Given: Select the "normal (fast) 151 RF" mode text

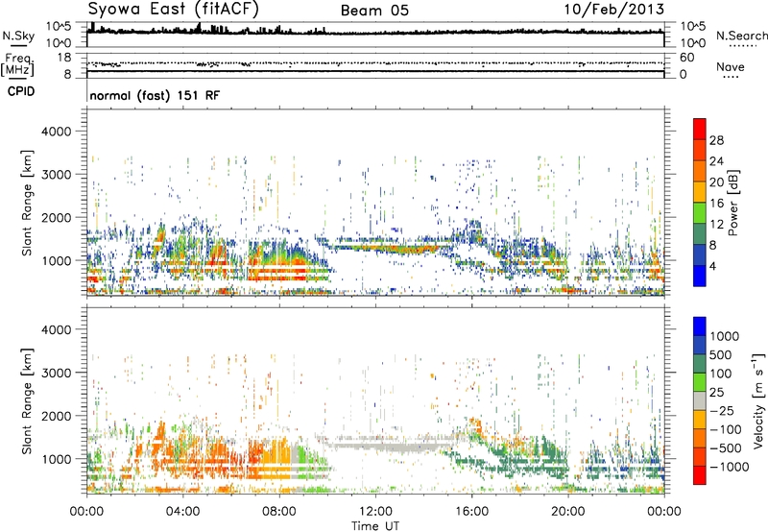Looking at the screenshot, I should (155, 95).
